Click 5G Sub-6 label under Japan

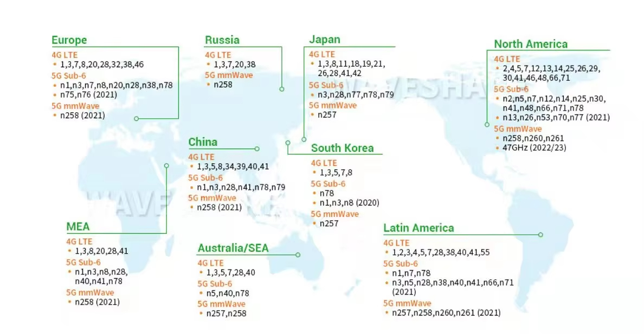click(x=326, y=85)
